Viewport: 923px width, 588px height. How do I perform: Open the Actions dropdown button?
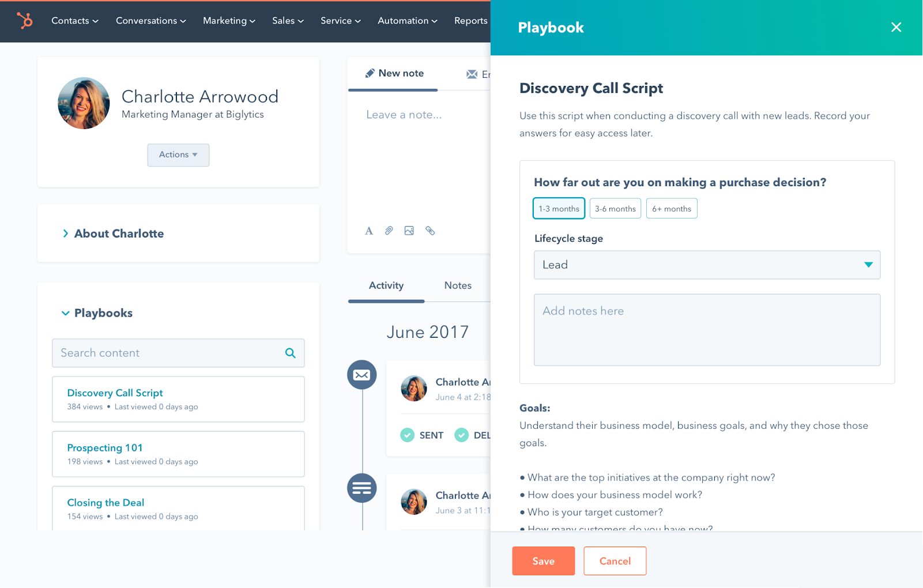coord(178,155)
